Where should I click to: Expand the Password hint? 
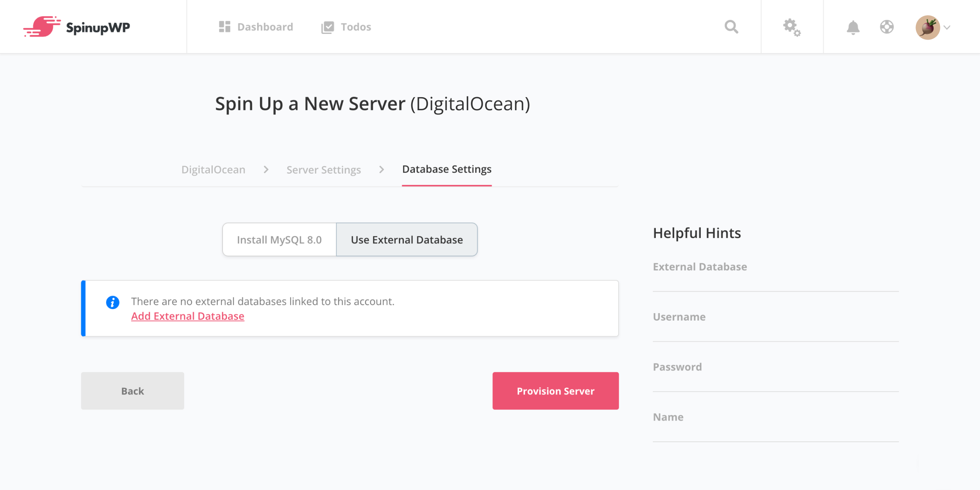pyautogui.click(x=775, y=367)
